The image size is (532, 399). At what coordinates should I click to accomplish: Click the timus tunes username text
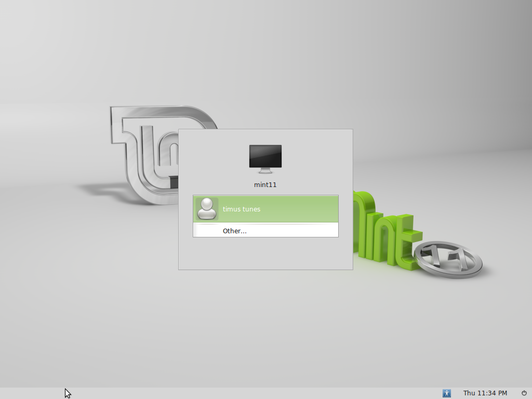coord(241,209)
